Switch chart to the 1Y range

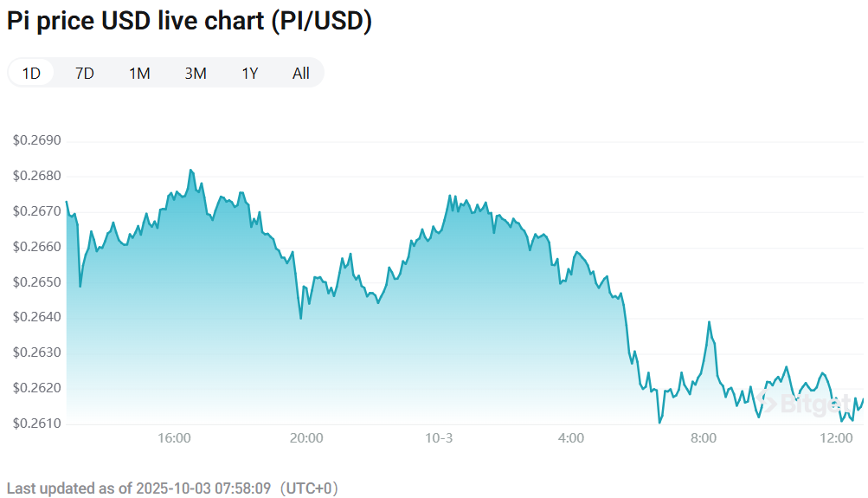click(x=250, y=73)
